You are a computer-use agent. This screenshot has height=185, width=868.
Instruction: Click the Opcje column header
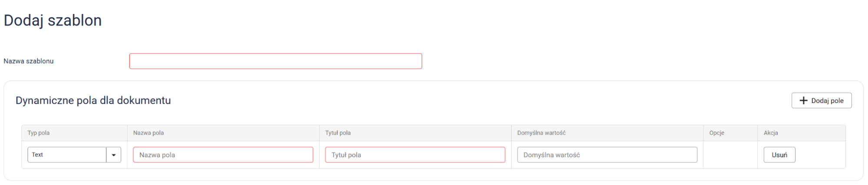tap(716, 133)
